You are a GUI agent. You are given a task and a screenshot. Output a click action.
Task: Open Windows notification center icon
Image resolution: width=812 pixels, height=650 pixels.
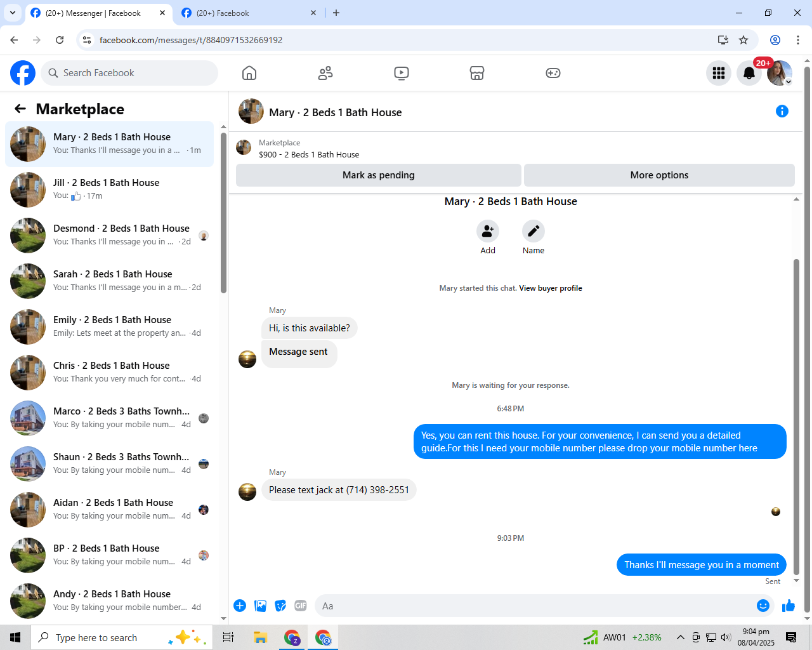point(791,637)
